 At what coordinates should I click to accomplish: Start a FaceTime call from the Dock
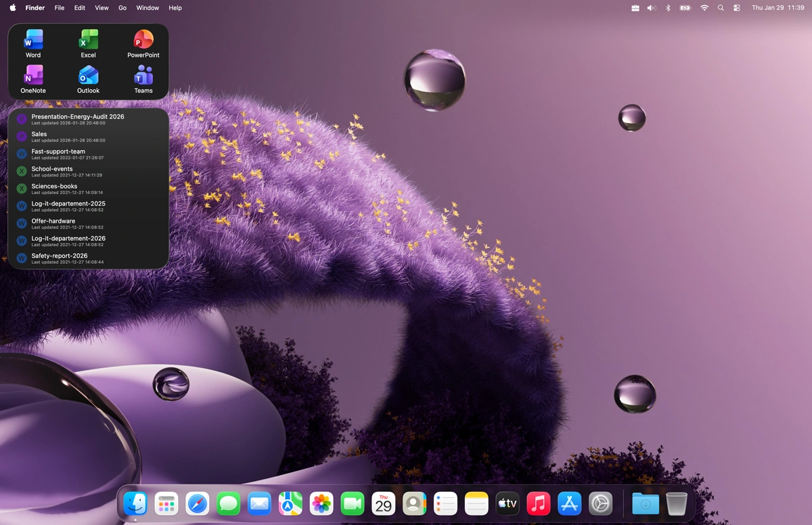(352, 503)
